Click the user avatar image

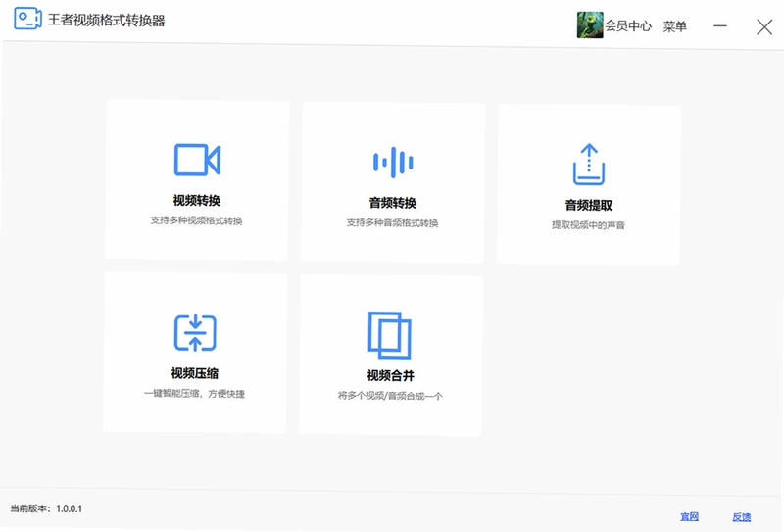pos(590,25)
